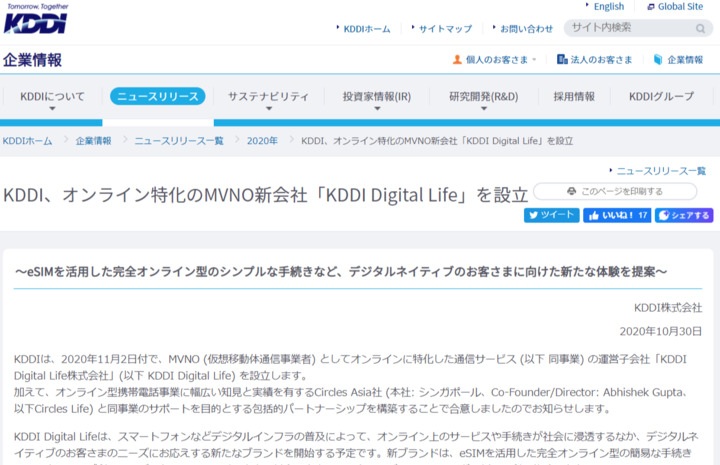The image size is (720, 465).
Task: Select the サステナビリティ menu
Action: pyautogui.click(x=269, y=96)
